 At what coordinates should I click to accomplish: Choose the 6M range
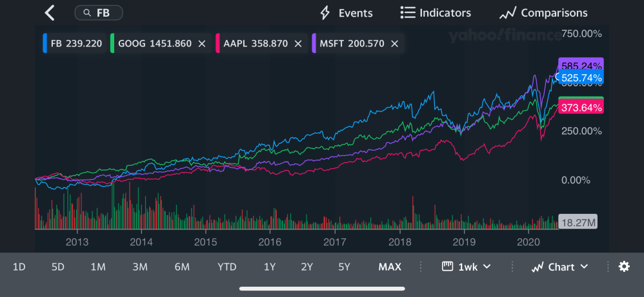[x=182, y=267]
